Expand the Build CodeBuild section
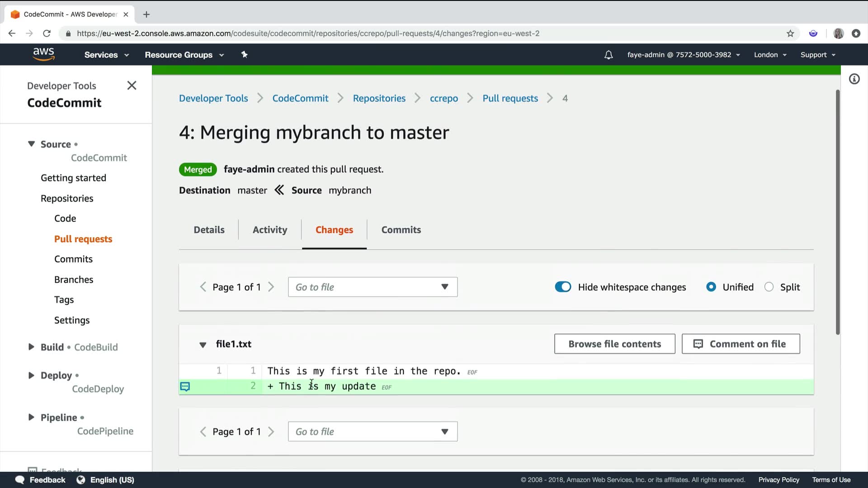The height and width of the screenshot is (488, 868). coord(31,347)
